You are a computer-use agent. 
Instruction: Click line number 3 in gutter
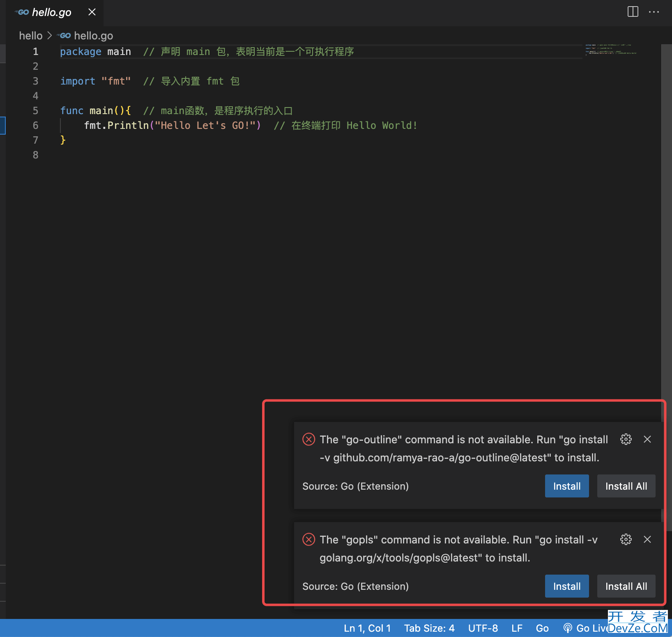(36, 81)
